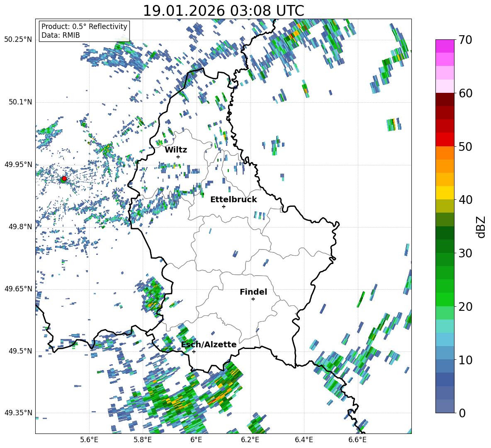Screen dimensions: 491x448
Task: Click the 10 colorbar tick label
Action: pos(465,360)
